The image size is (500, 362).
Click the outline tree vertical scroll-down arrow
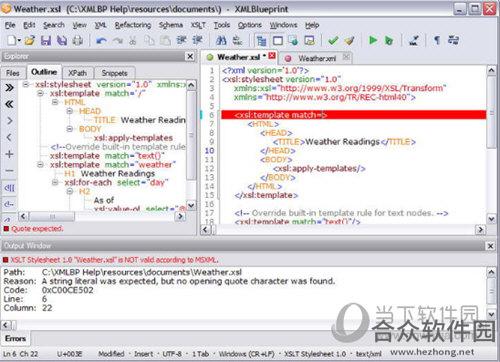point(191,205)
